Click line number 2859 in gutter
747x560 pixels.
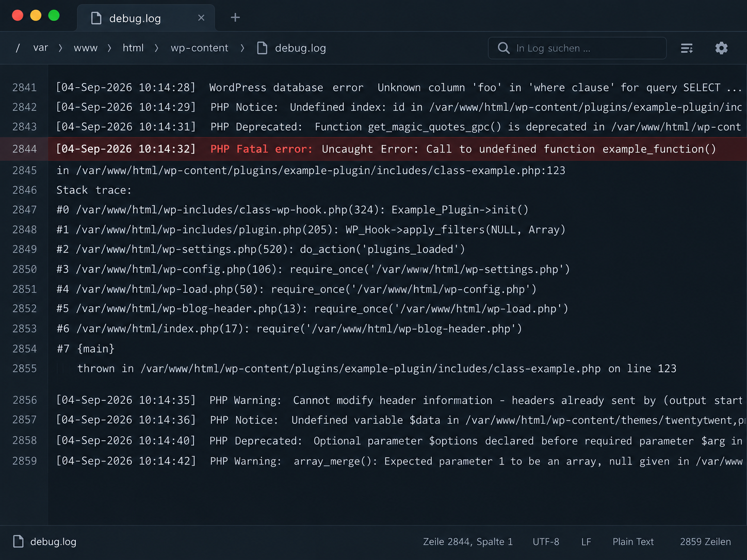25,461
